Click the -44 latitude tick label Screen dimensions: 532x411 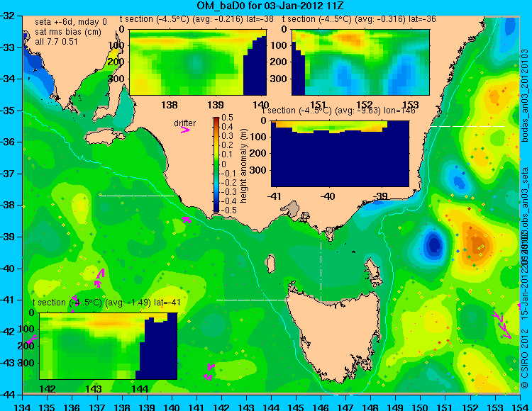[9, 395]
